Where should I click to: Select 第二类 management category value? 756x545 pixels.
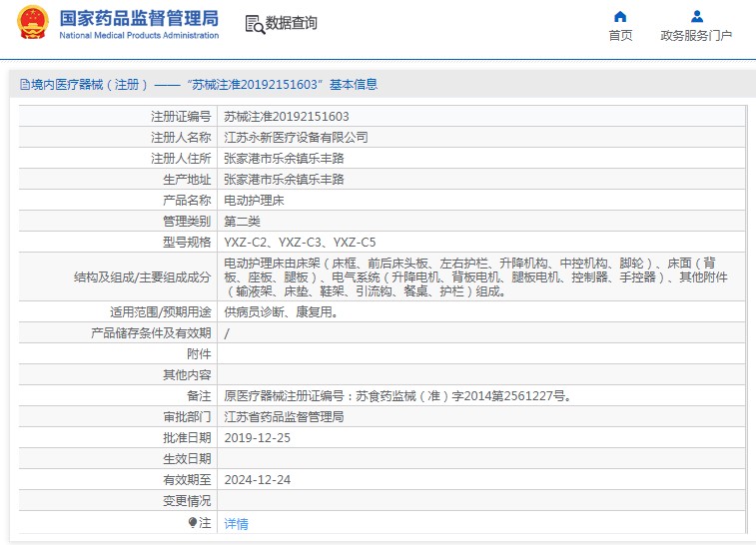coord(242,222)
